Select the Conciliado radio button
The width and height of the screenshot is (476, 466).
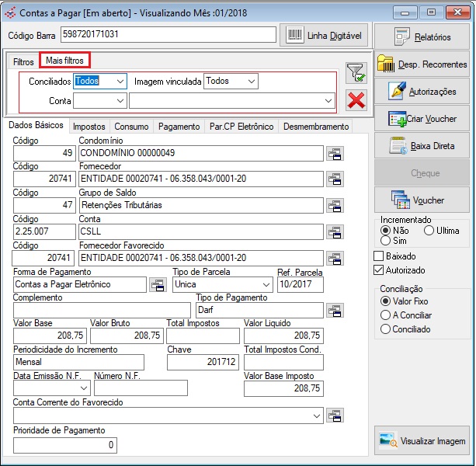tap(385, 329)
